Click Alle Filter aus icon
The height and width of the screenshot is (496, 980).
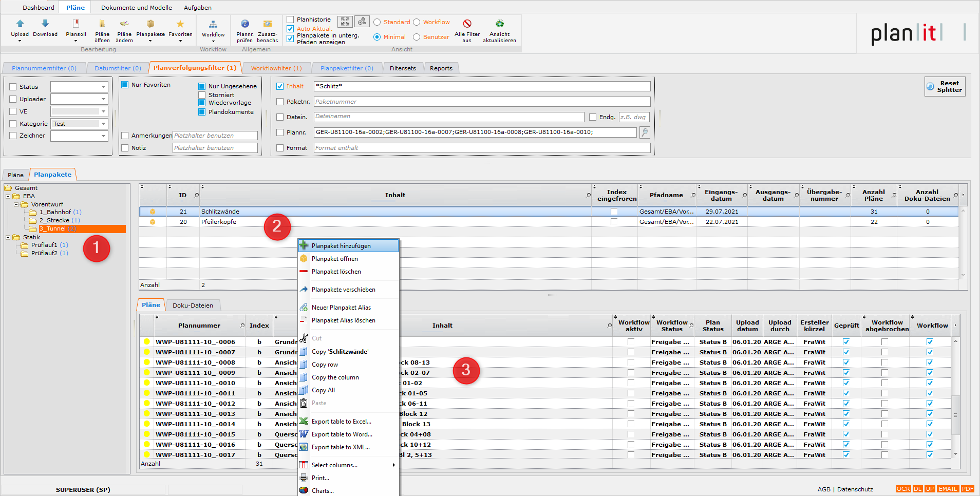pos(467,24)
